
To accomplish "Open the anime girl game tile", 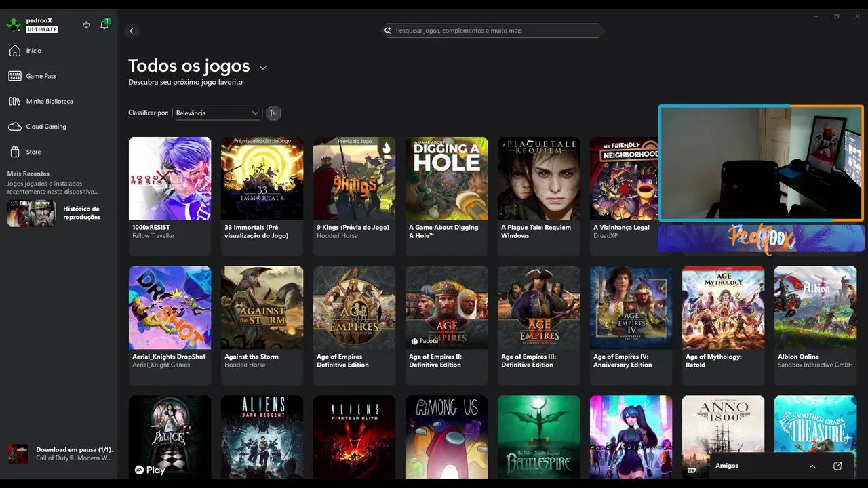I will coord(631,437).
